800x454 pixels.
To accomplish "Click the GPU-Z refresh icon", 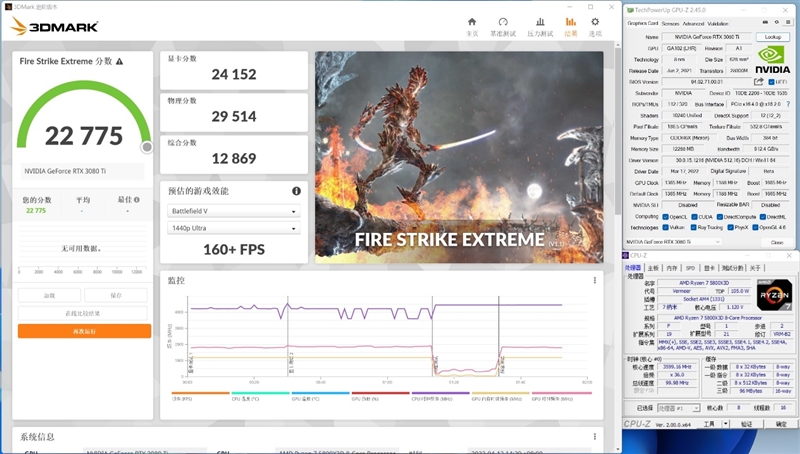I will [x=777, y=22].
